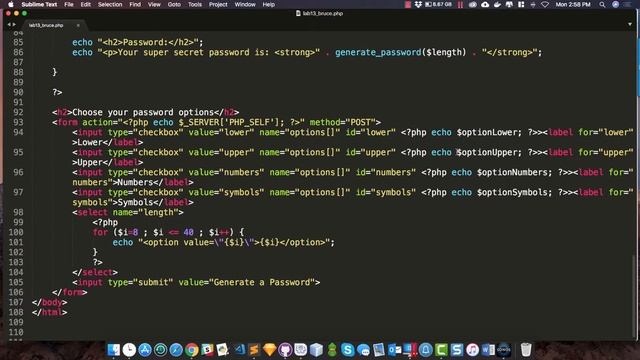Open Time Machine in the dock

point(160,350)
